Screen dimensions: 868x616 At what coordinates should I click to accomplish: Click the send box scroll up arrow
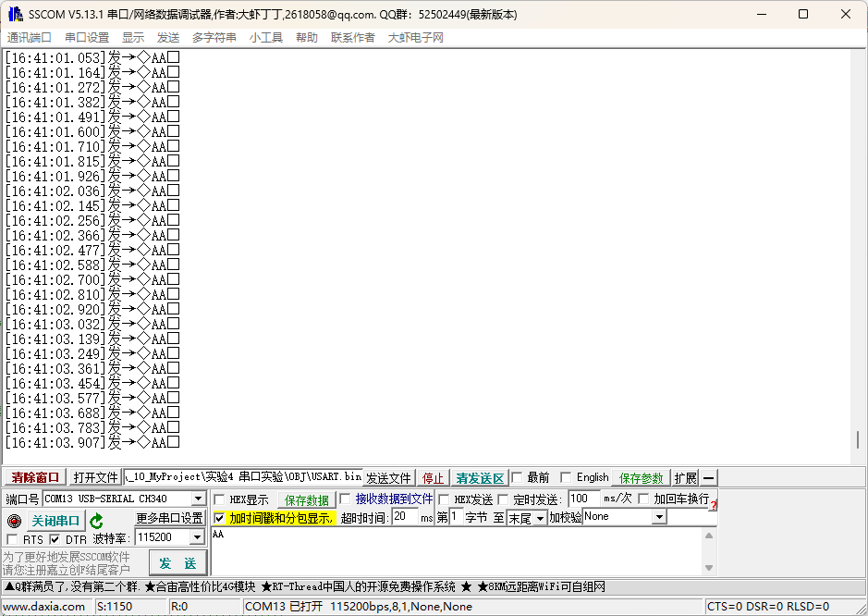click(x=709, y=536)
